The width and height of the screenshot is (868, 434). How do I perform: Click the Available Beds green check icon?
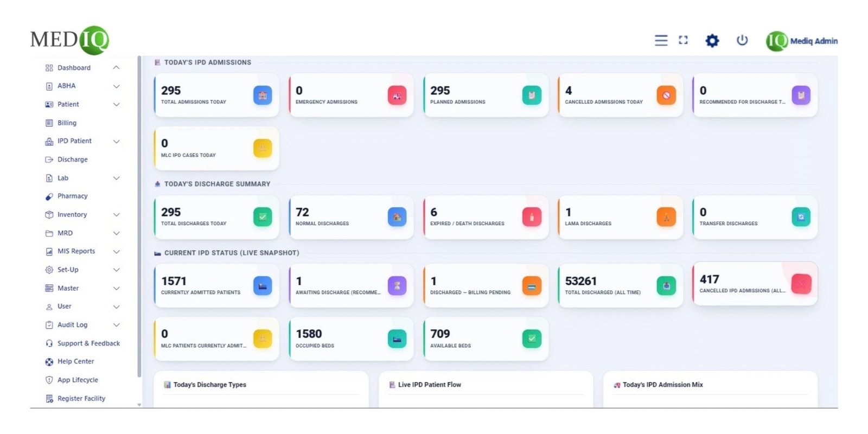click(x=532, y=339)
